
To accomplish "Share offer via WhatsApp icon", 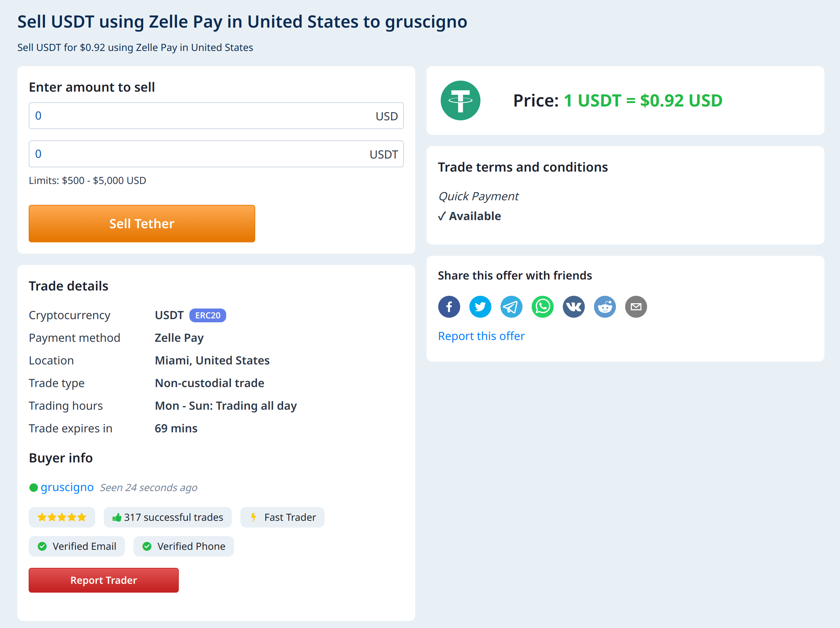I will pos(542,305).
